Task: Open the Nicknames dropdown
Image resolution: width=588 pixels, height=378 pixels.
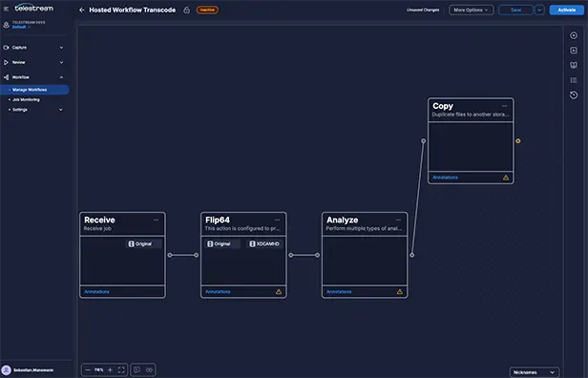Action: (x=534, y=372)
